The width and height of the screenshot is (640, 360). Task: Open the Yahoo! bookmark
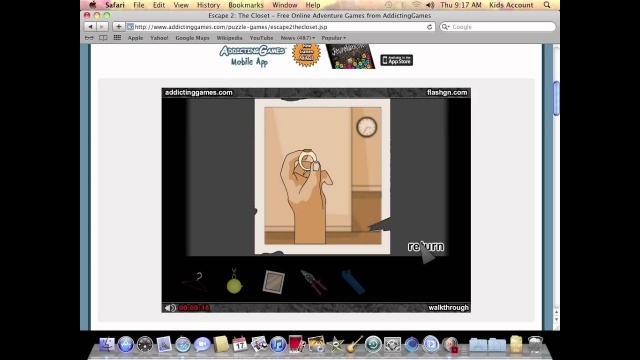pyautogui.click(x=159, y=38)
